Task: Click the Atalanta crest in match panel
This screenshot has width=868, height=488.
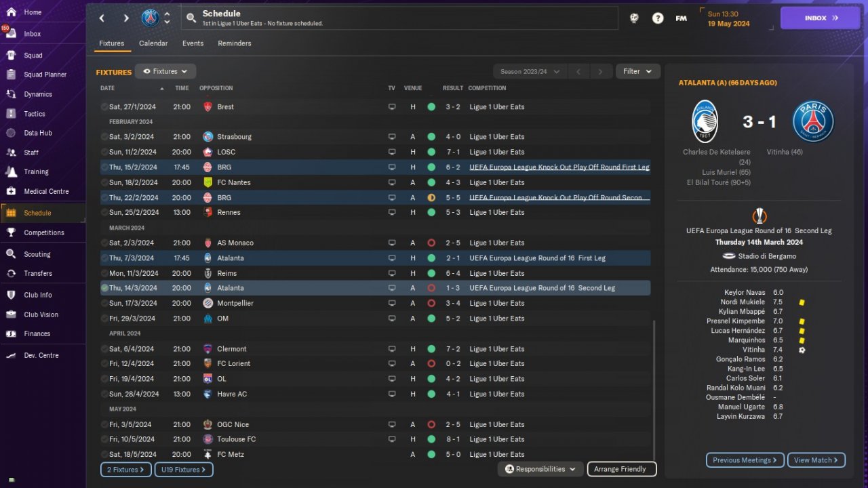Action: tap(705, 121)
